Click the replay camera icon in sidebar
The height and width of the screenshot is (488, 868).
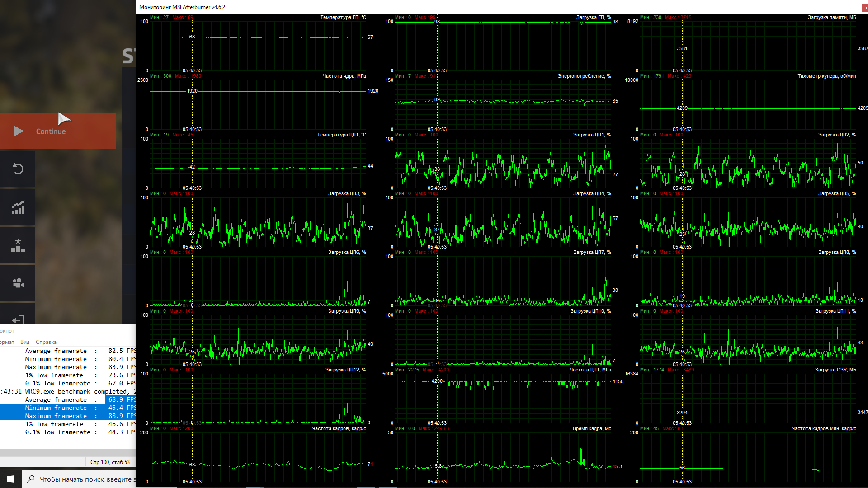(x=18, y=283)
